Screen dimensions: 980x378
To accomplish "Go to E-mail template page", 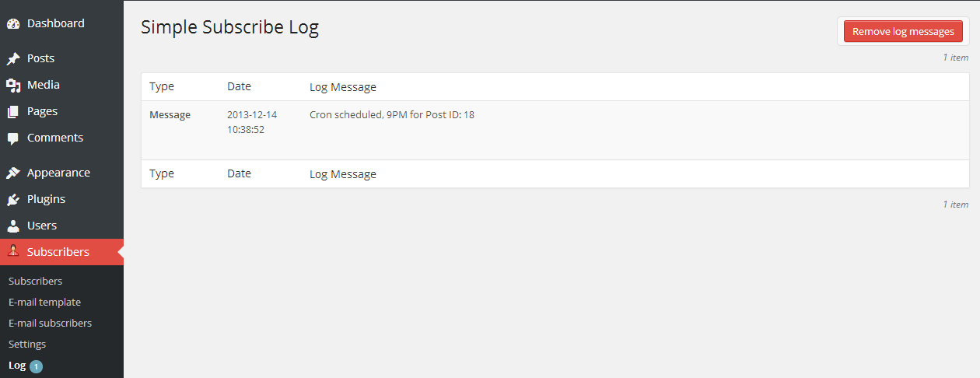I will (44, 302).
